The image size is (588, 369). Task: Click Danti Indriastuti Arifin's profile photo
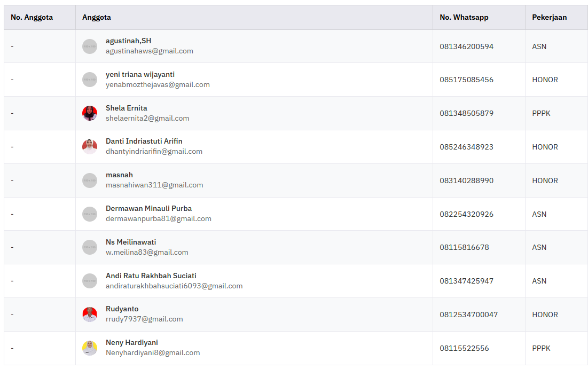pyautogui.click(x=90, y=147)
